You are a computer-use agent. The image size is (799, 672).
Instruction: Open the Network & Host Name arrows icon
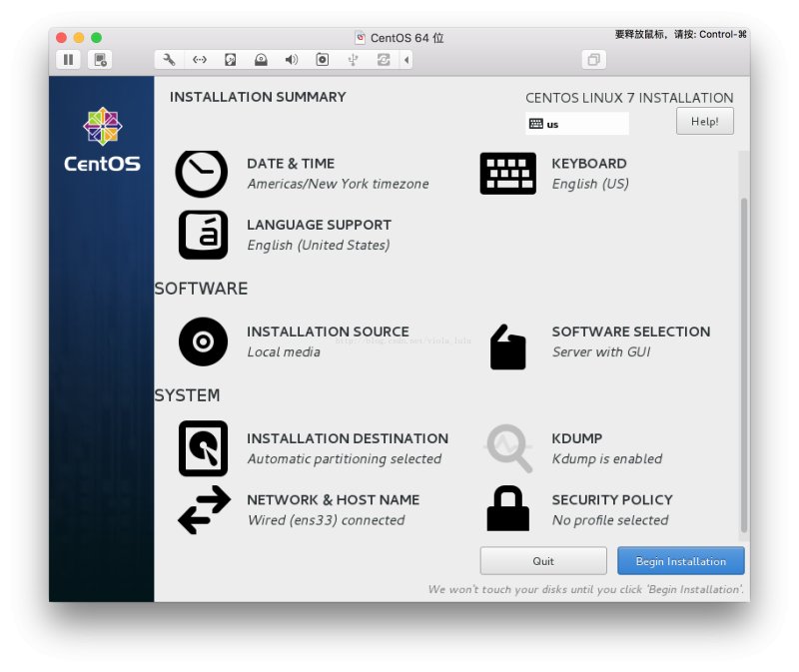(204, 509)
